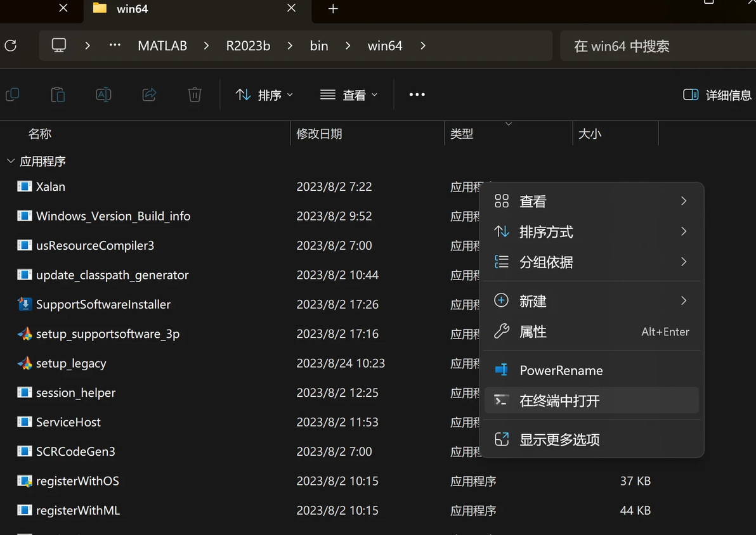Click the delete trash icon
The image size is (756, 535).
(x=195, y=94)
